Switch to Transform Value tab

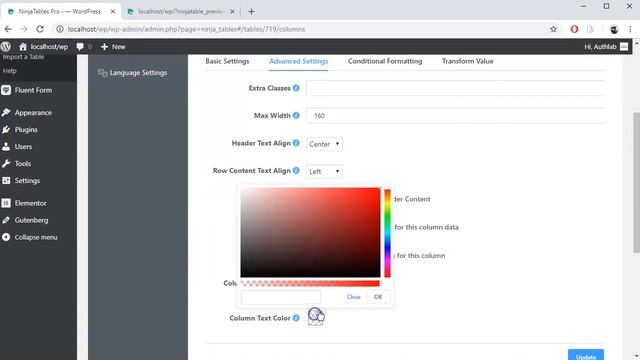(467, 61)
